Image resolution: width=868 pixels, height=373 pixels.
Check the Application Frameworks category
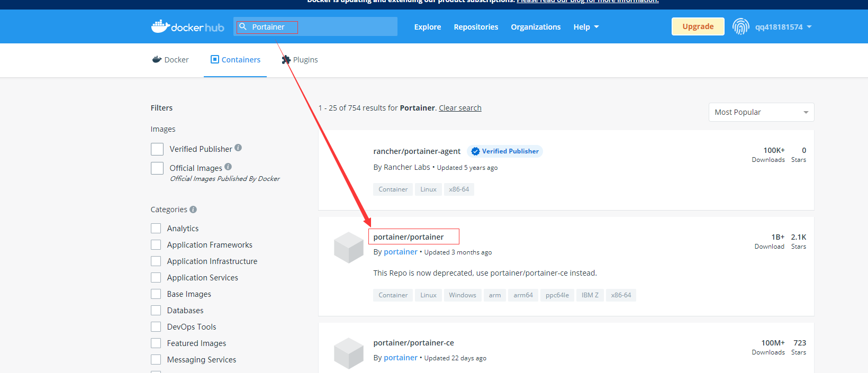coord(156,244)
